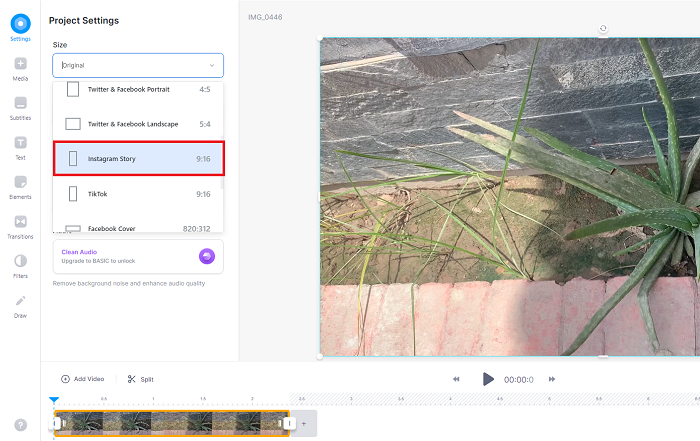Click the rotate handle above the video
Screen dimensions: 700x441
click(x=603, y=29)
